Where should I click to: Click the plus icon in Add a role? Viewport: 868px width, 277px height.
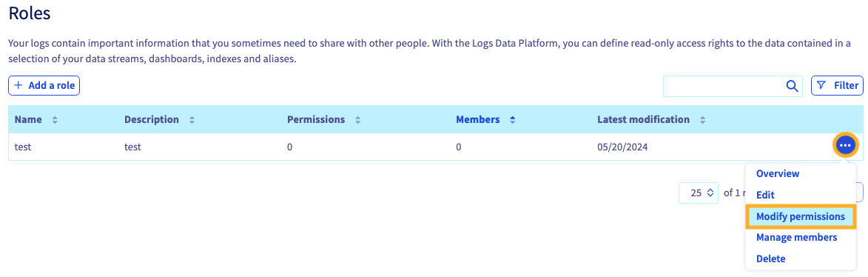(x=18, y=85)
